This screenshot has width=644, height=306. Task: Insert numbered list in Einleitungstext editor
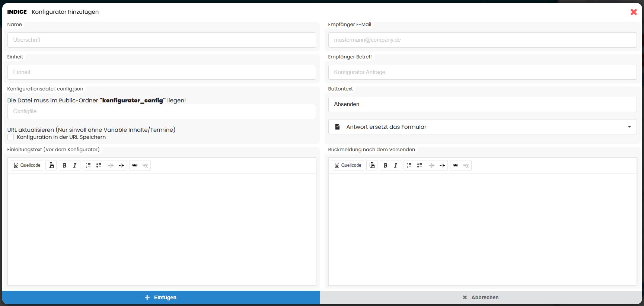(88, 165)
